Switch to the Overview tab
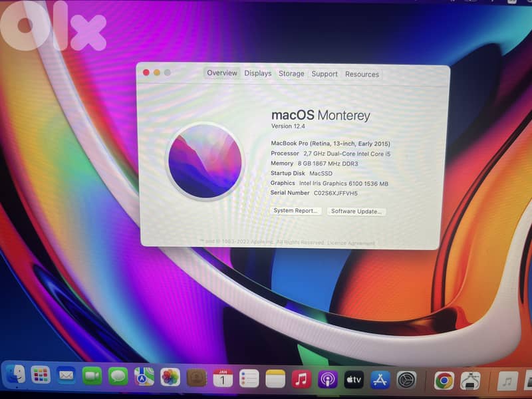 [x=222, y=73]
